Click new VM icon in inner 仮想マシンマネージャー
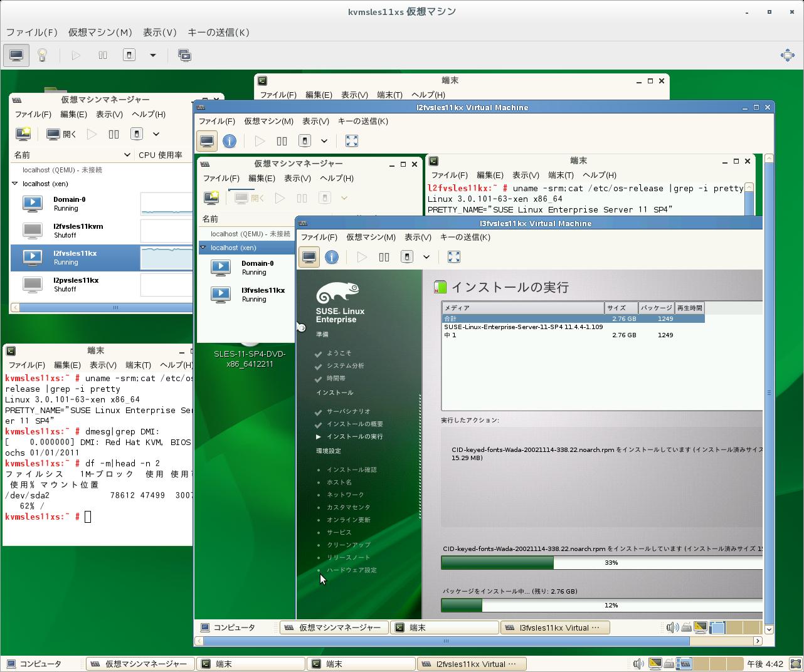 pos(211,198)
